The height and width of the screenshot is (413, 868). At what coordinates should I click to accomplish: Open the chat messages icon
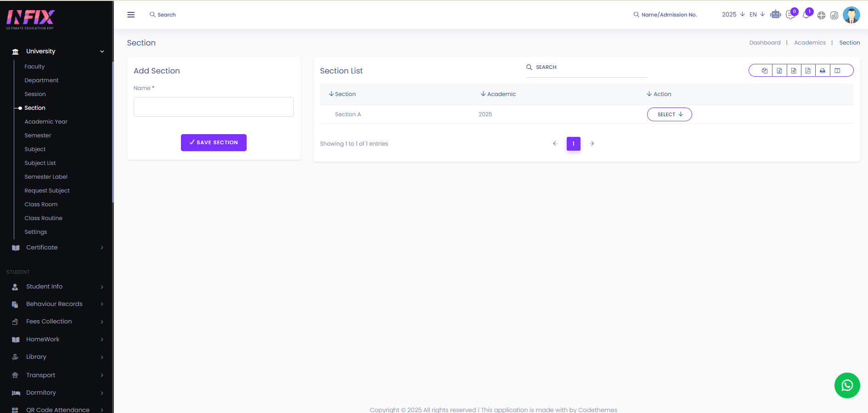[x=790, y=15]
